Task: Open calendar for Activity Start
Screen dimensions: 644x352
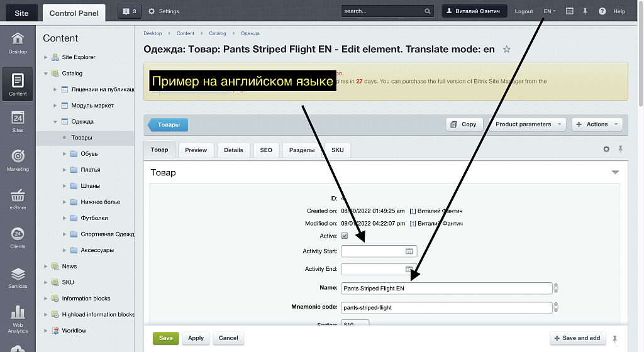Action: coord(409,251)
